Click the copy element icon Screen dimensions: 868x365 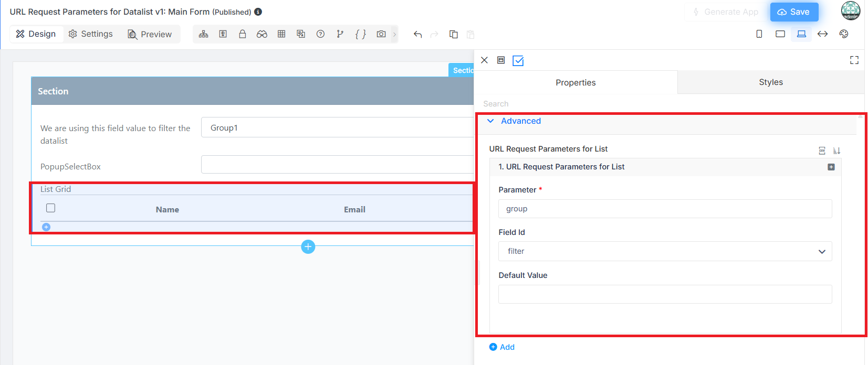coord(454,34)
